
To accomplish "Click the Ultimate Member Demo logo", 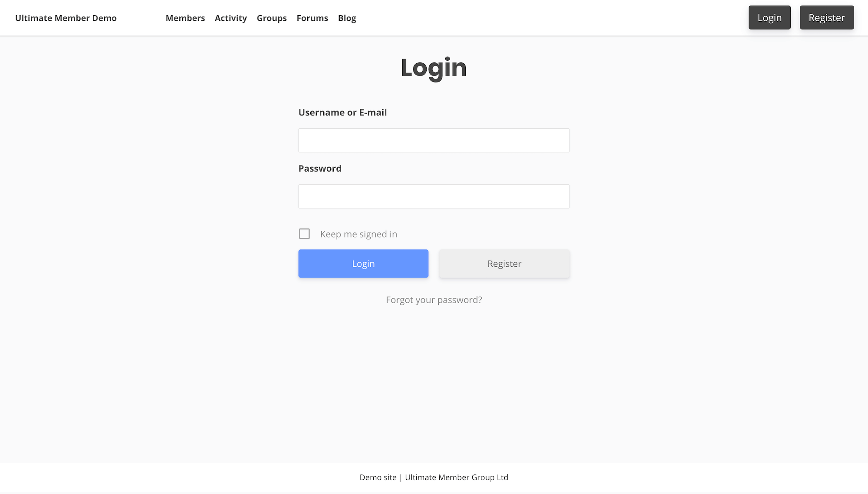I will coord(66,18).
